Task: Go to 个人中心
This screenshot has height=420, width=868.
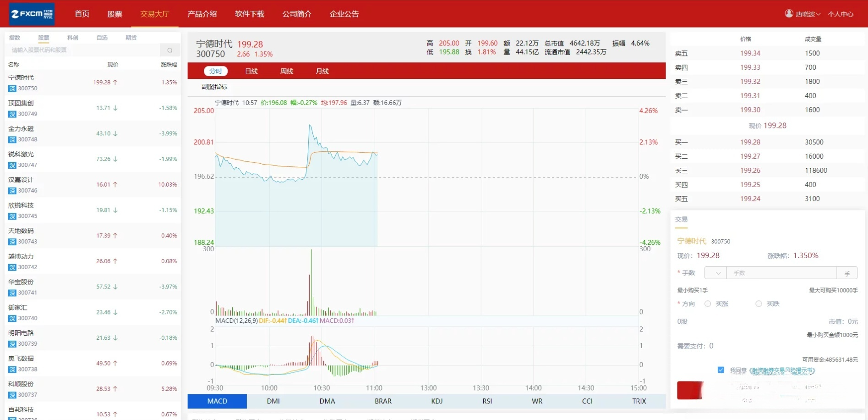Action: tap(841, 14)
